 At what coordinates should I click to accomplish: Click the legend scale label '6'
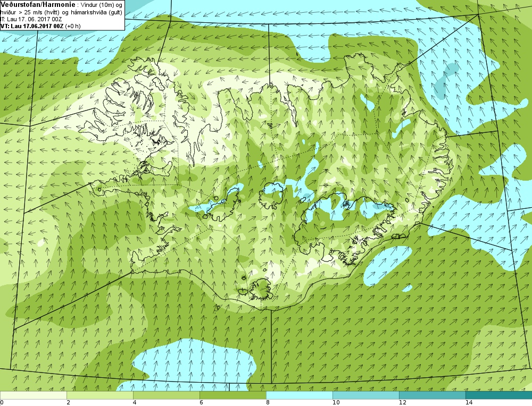[x=201, y=403]
